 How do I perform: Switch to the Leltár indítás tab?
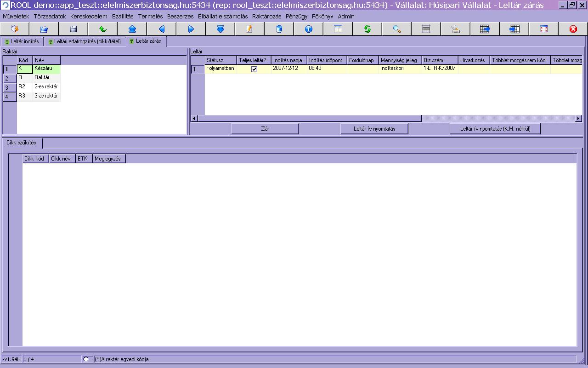[22, 41]
